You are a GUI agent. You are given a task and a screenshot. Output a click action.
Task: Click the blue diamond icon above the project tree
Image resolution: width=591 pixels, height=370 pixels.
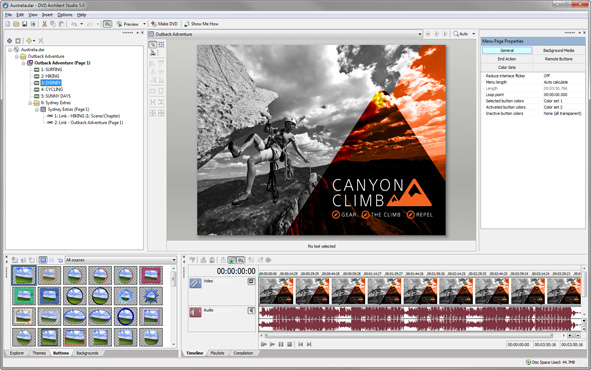click(x=9, y=41)
